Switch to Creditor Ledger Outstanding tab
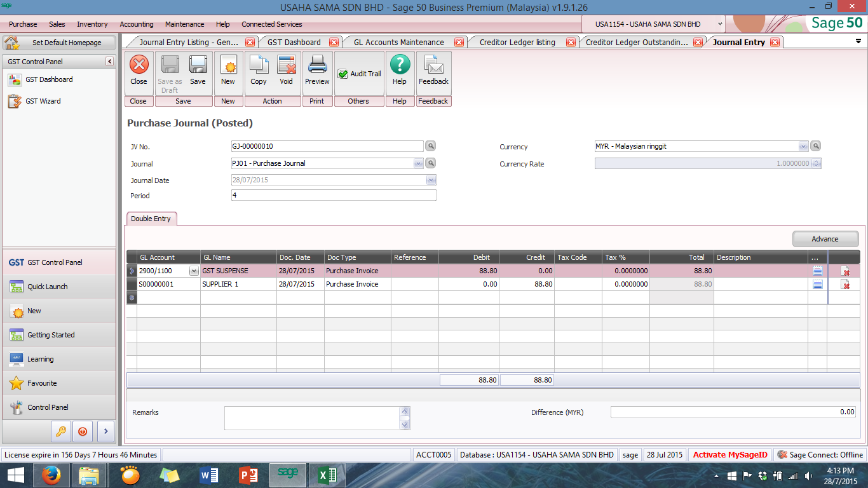868x488 pixels. (637, 43)
